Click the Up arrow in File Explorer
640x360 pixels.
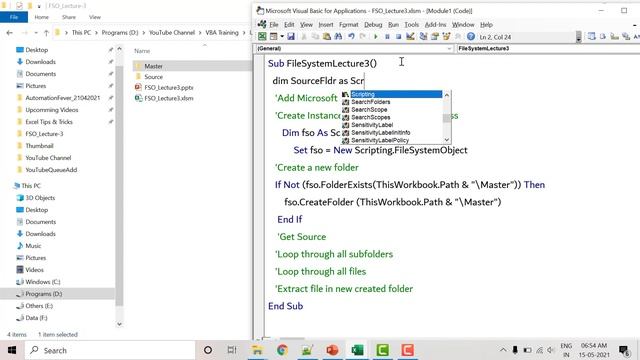coord(46,33)
